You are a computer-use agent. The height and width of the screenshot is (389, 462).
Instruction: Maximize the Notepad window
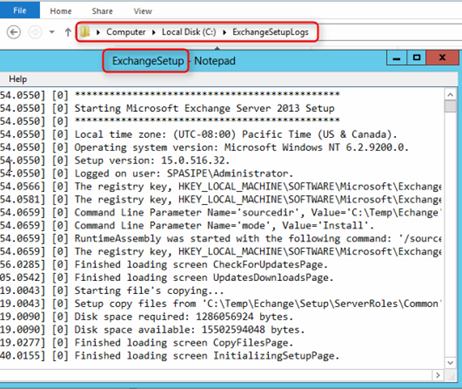coord(416,58)
